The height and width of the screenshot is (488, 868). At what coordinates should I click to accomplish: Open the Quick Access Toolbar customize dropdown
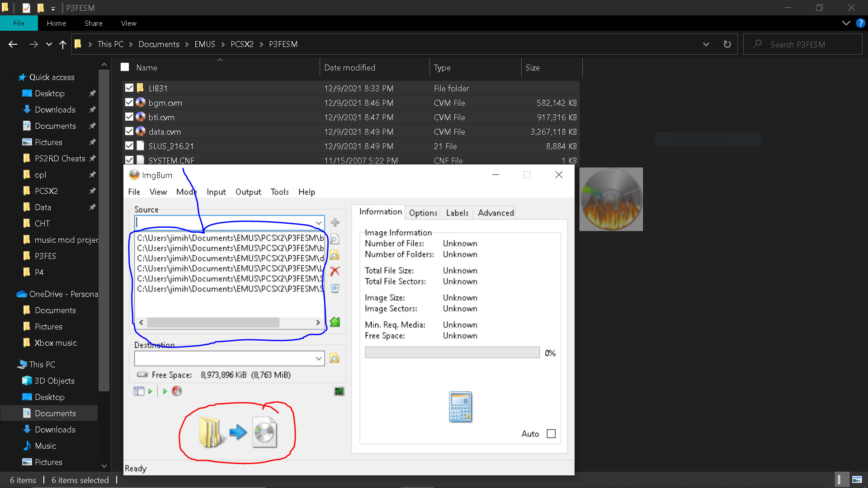coord(53,8)
